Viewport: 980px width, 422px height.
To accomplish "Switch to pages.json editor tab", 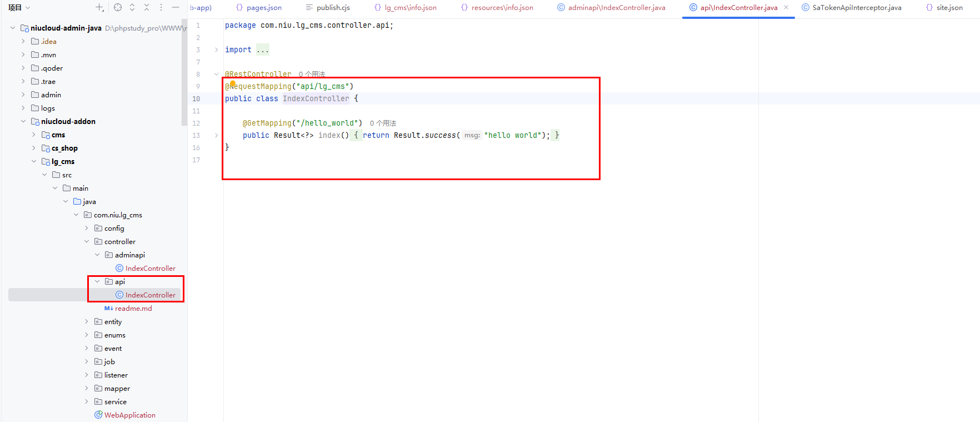I will pyautogui.click(x=264, y=7).
